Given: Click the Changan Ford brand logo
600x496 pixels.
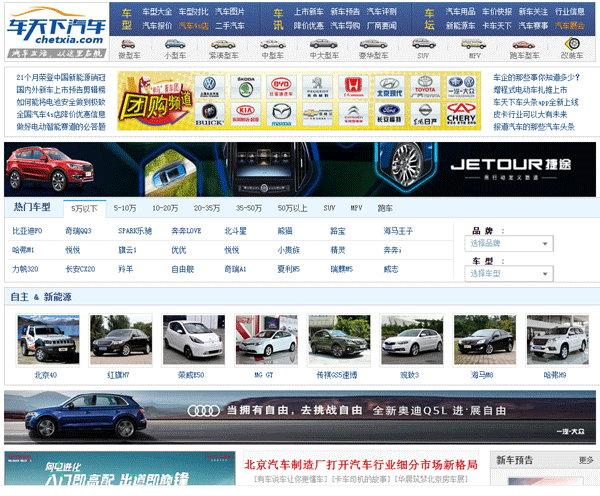Looking at the screenshot, I should [389, 114].
